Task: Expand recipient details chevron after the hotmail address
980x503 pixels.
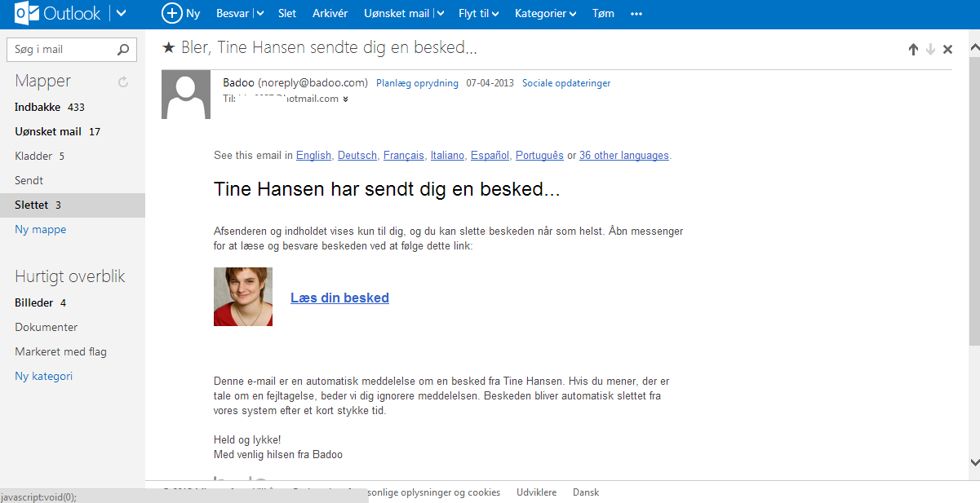Action: (x=345, y=99)
